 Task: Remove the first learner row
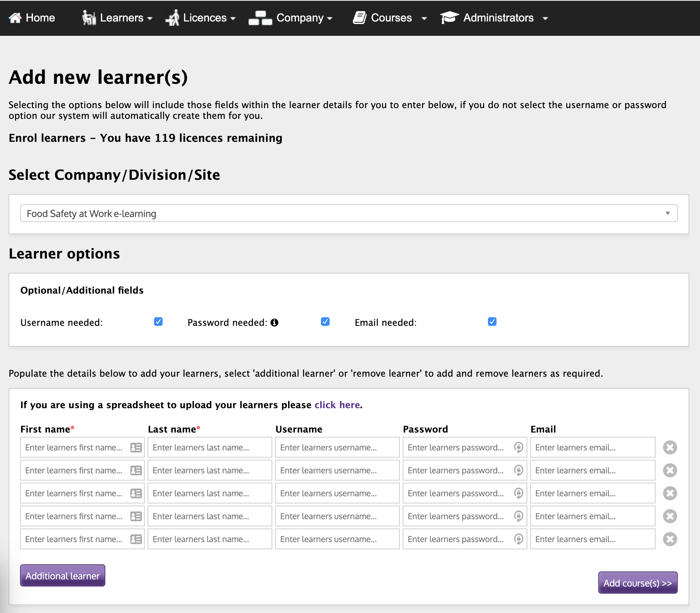670,448
